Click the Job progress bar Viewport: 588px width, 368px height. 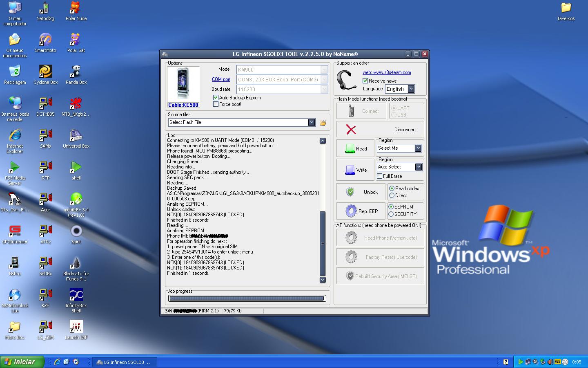coord(247,298)
